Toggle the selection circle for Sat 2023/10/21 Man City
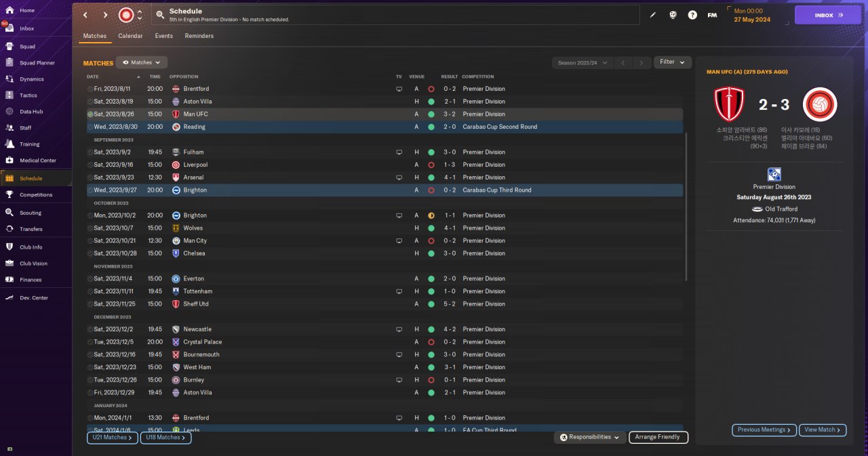Viewport: 868px width, 456px height. tap(90, 241)
